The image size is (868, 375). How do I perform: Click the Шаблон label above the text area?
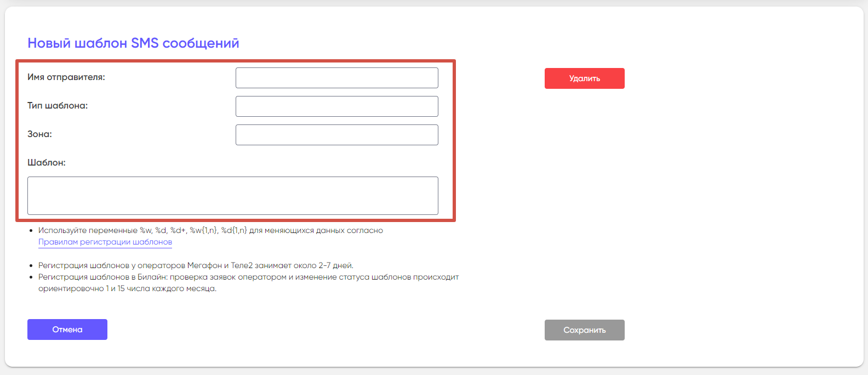(47, 163)
